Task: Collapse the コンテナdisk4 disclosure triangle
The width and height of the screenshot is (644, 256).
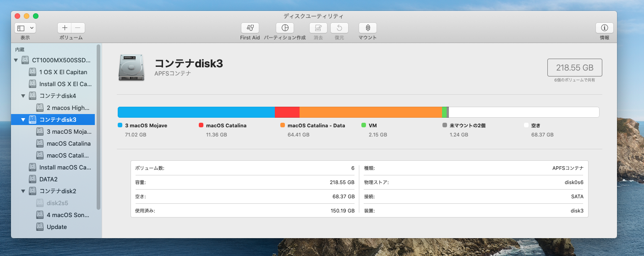Action: click(24, 96)
